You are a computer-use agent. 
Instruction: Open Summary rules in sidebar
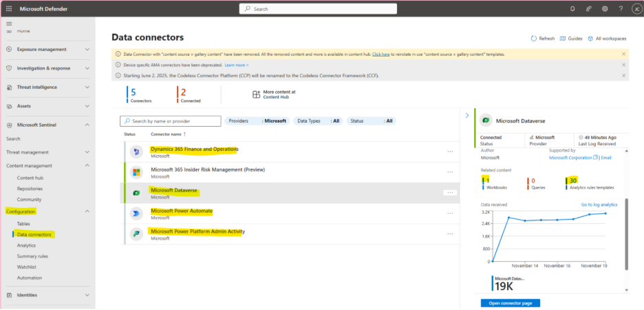(x=32, y=256)
